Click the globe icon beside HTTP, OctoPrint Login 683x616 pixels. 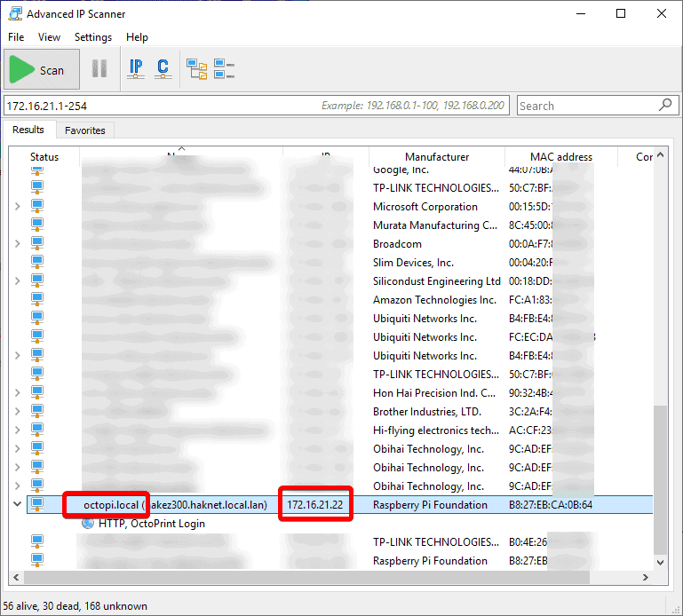(x=88, y=524)
